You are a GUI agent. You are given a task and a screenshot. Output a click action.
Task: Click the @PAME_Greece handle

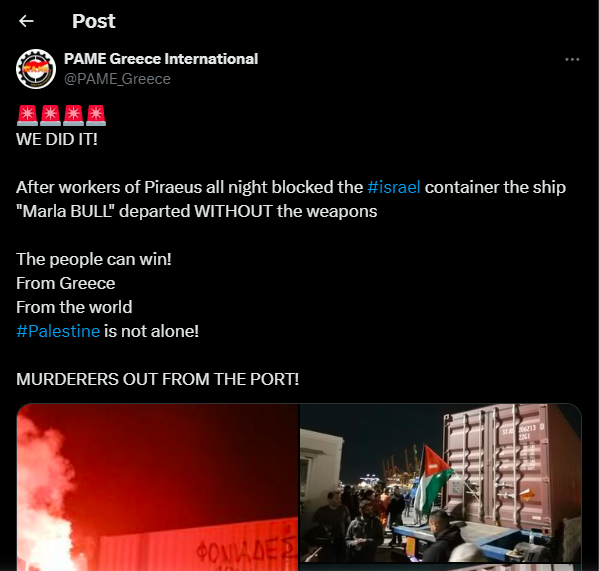(x=117, y=79)
